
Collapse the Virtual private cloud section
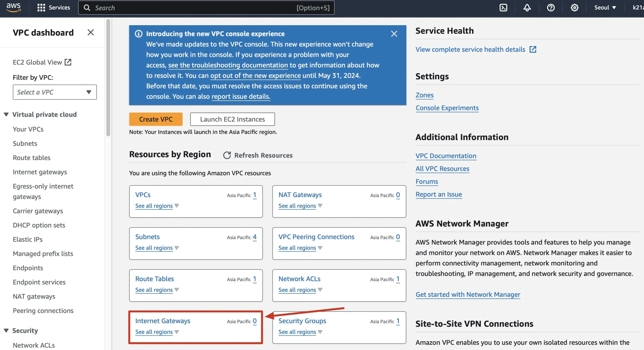(x=6, y=114)
